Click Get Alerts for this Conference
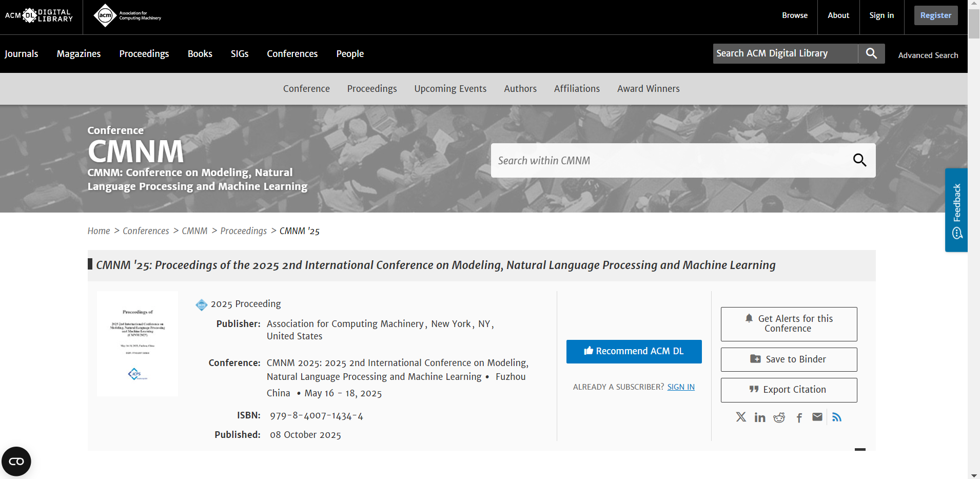 [x=789, y=324]
